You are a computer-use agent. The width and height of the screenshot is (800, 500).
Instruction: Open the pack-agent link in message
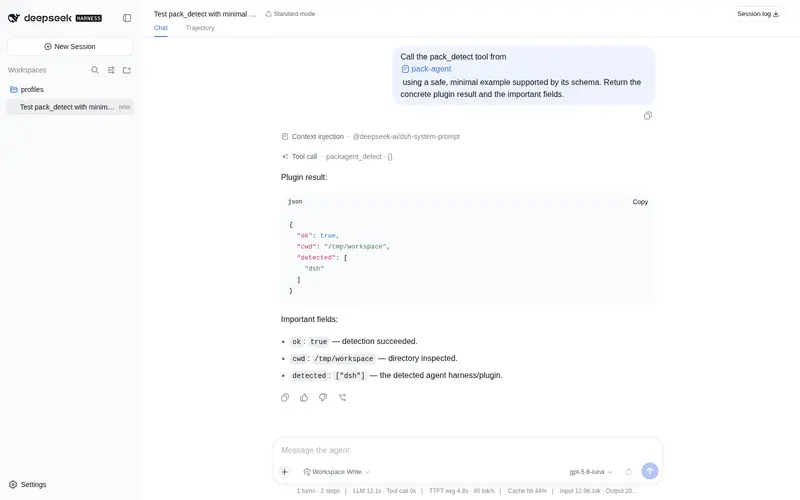tap(427, 69)
